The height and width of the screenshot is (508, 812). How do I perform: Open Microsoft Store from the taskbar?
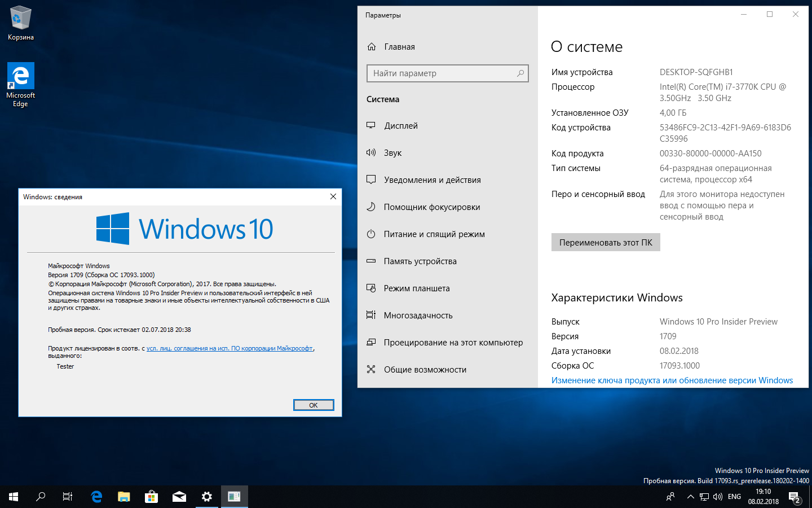click(151, 497)
